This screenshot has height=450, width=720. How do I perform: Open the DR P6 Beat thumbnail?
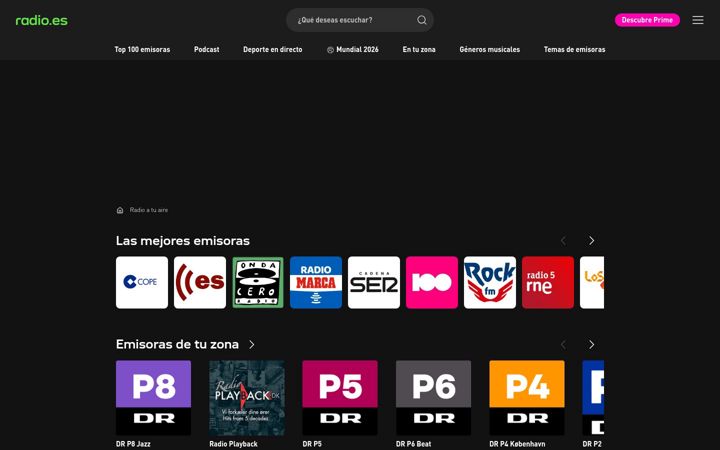click(x=433, y=398)
